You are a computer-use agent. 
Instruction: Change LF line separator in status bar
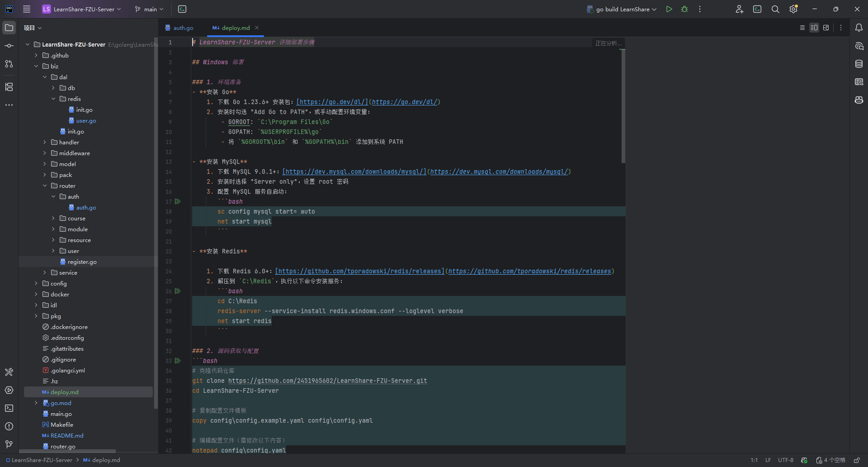tap(768, 460)
